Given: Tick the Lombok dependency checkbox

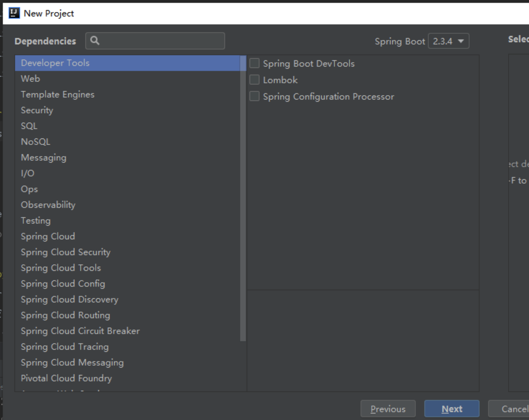Looking at the screenshot, I should coord(254,79).
